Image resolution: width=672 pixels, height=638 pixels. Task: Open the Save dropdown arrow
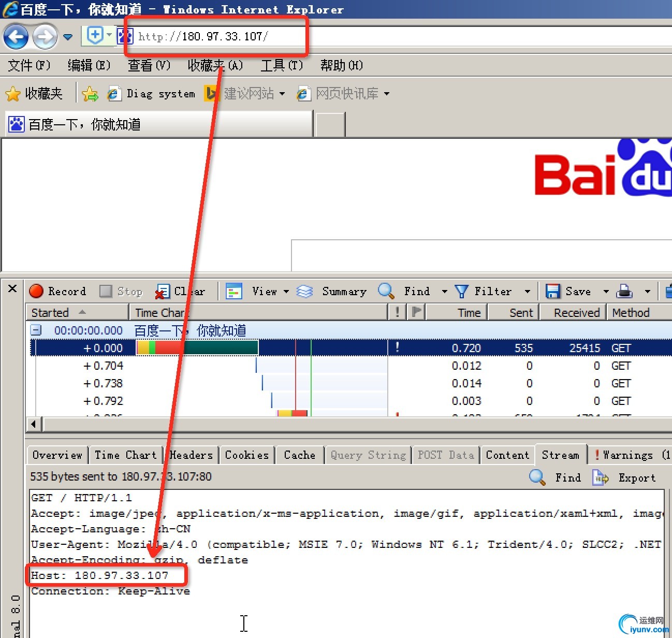(606, 292)
